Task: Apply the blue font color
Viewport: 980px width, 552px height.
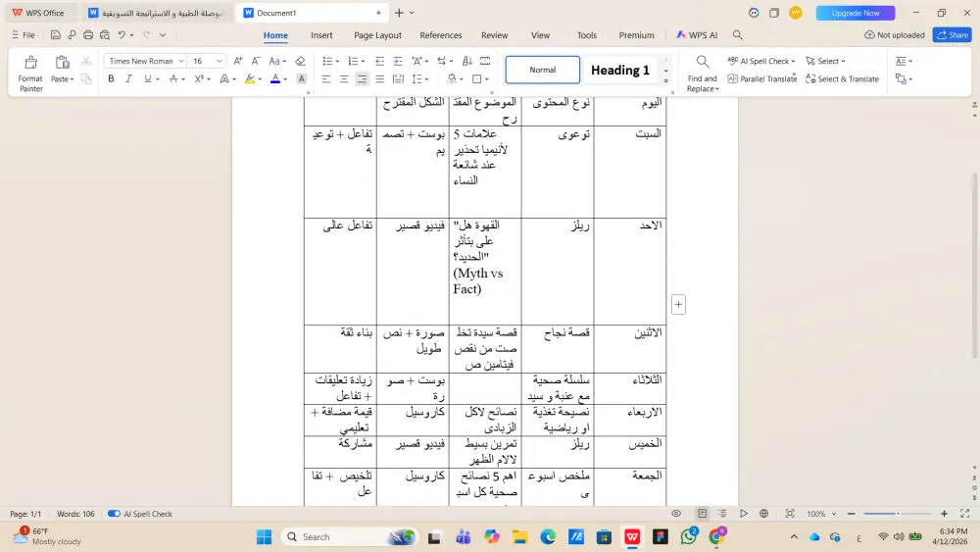Action: 275,78
